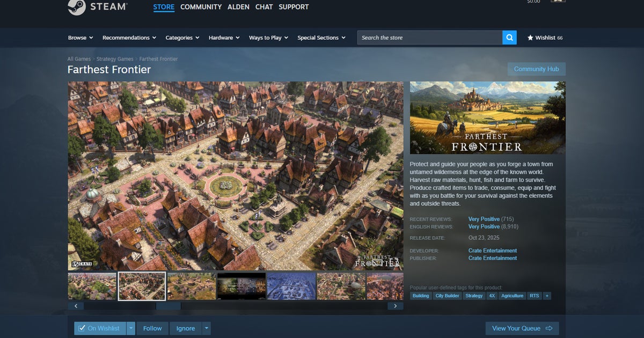This screenshot has width=644, height=338.
Task: Click the Wishlist star icon
Action: click(x=530, y=38)
